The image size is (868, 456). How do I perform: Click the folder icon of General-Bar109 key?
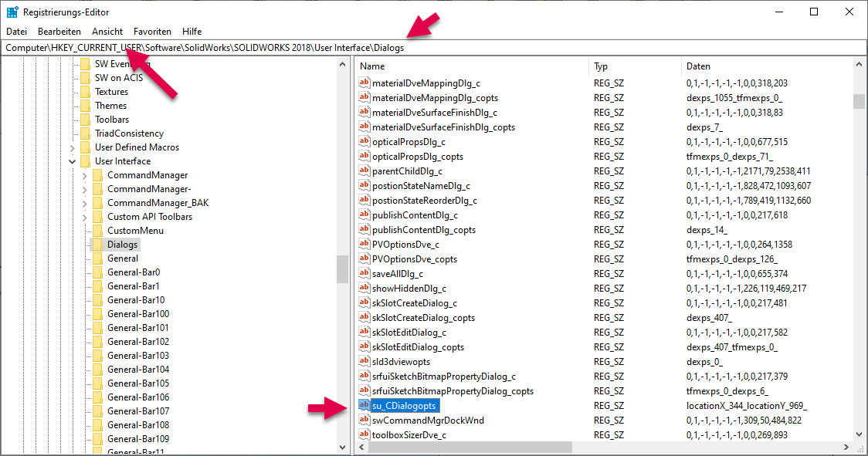pyautogui.click(x=97, y=439)
